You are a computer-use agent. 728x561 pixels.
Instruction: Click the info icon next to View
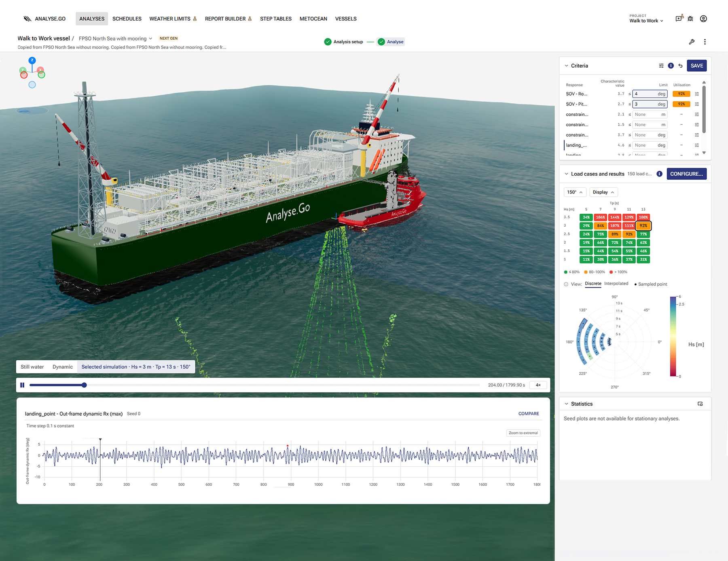[566, 284]
